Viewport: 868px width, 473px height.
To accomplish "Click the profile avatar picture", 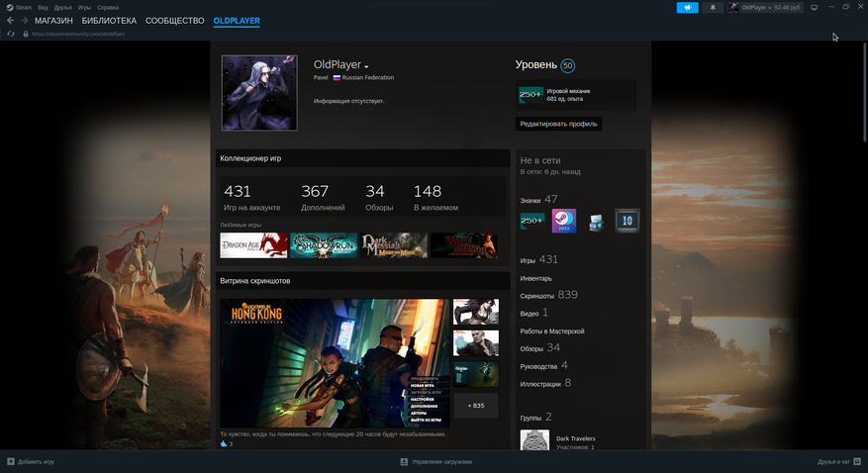I will click(x=259, y=93).
